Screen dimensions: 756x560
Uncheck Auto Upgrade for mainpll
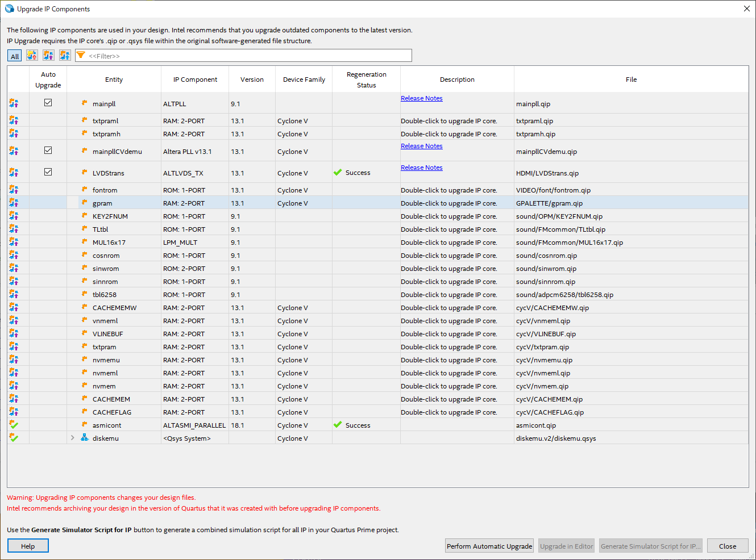pyautogui.click(x=48, y=103)
